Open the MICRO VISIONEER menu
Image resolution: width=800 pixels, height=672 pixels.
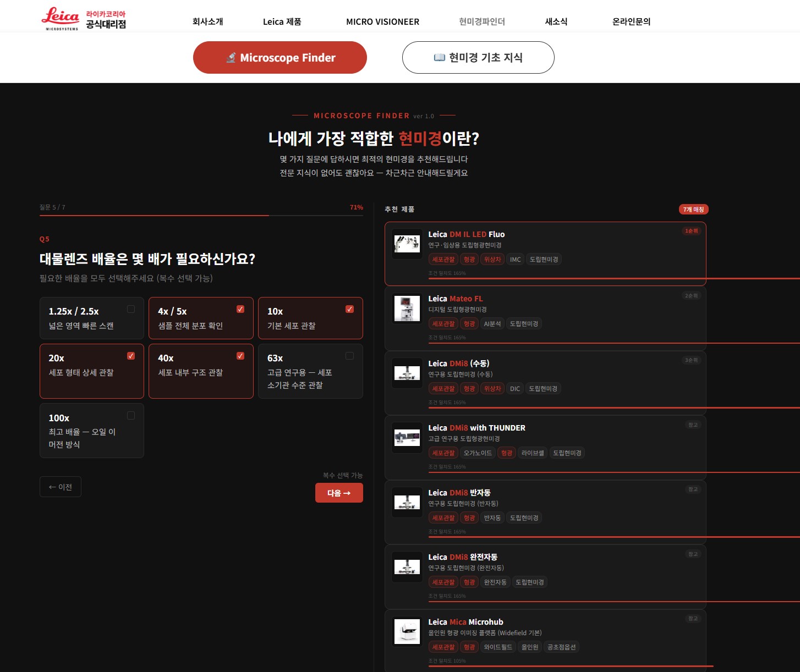pos(382,21)
